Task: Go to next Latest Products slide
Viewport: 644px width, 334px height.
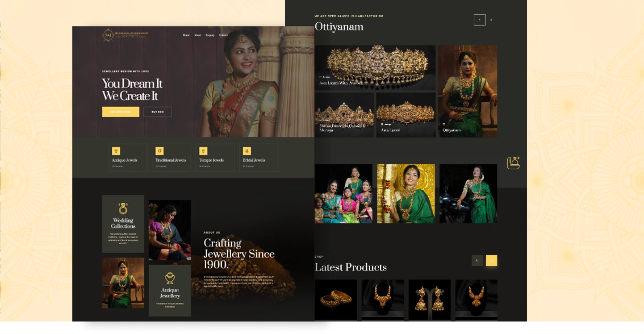Action: click(x=491, y=260)
